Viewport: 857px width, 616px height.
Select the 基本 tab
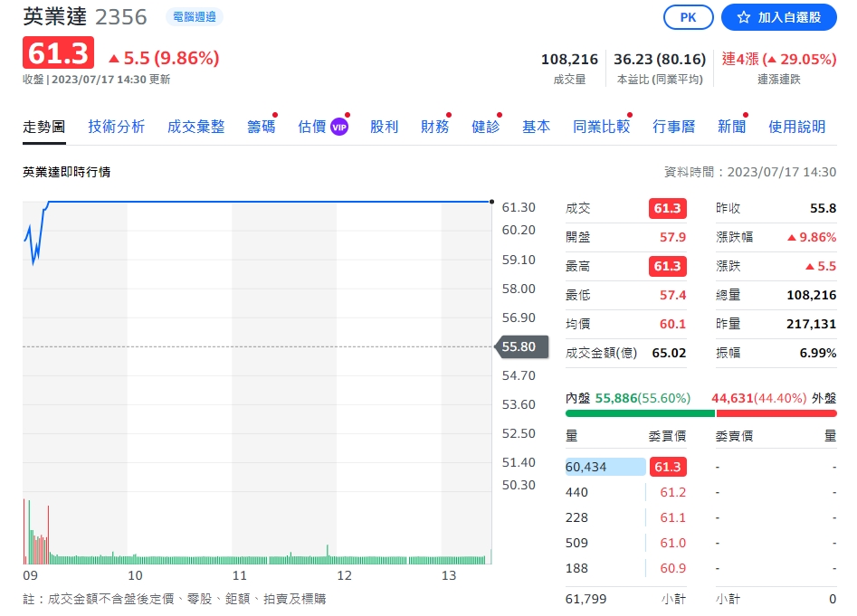536,127
